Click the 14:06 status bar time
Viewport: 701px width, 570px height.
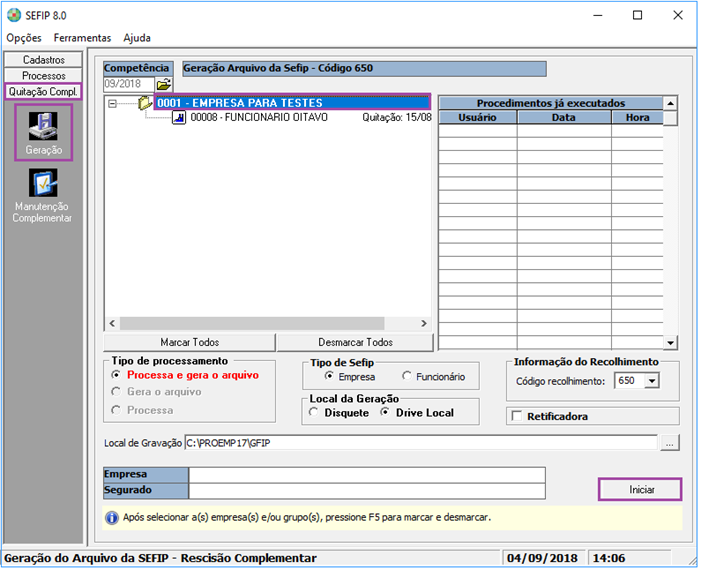point(609,558)
